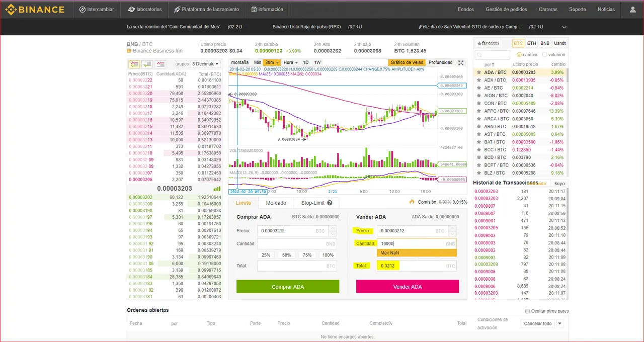Switch to the Stop-Limit order tab
Screen dimensions: 644x342
click(316, 203)
